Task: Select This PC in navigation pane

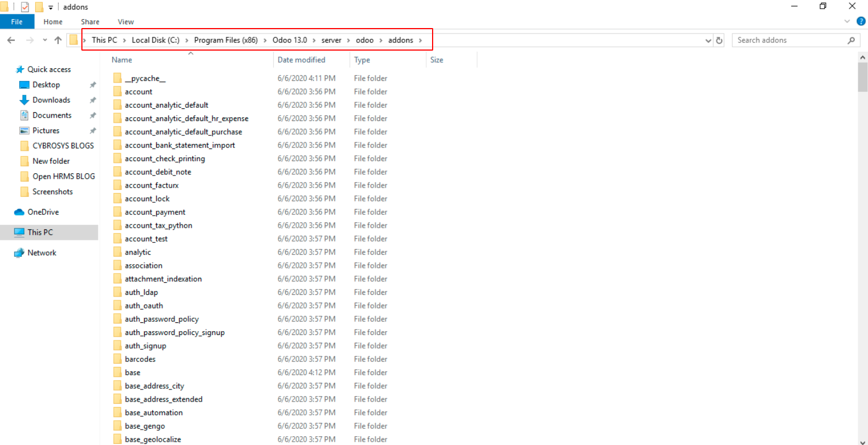Action: [40, 233]
